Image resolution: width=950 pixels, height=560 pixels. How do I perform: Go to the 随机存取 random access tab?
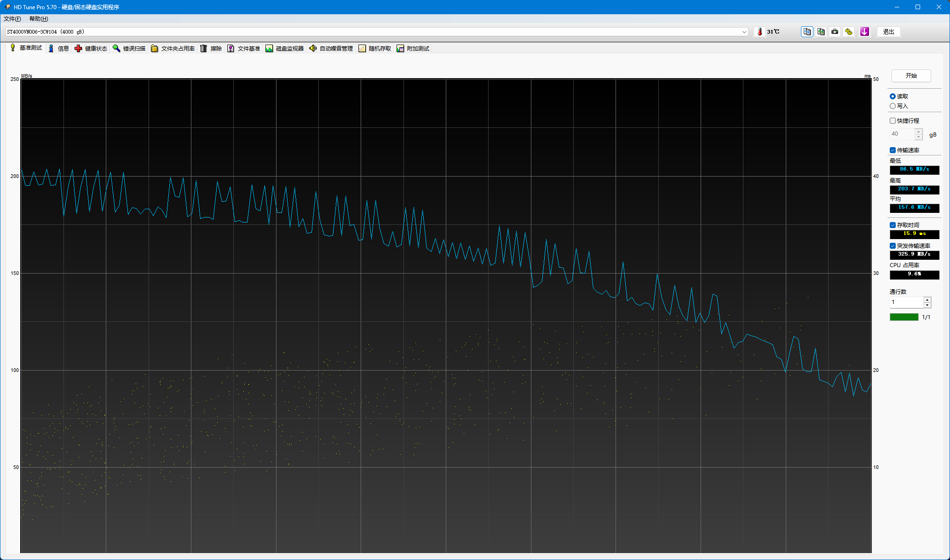pyautogui.click(x=374, y=48)
